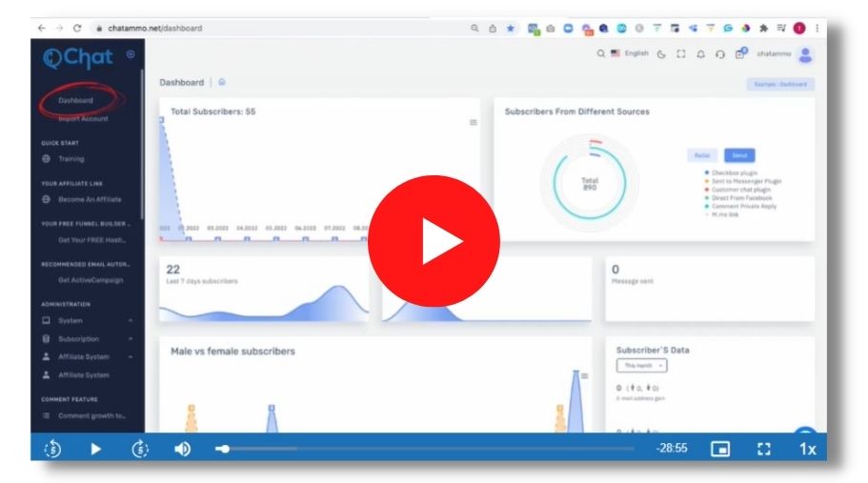Open Import Account in the sidebar
The height and width of the screenshot is (483, 868).
coord(83,118)
